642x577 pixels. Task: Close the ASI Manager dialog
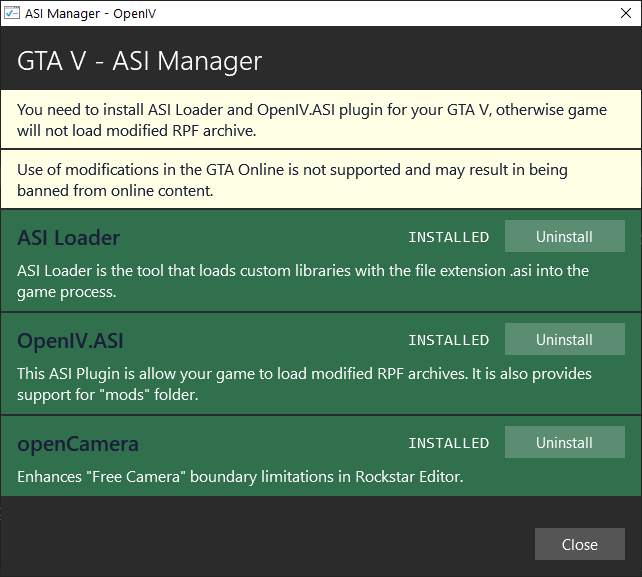[x=579, y=544]
